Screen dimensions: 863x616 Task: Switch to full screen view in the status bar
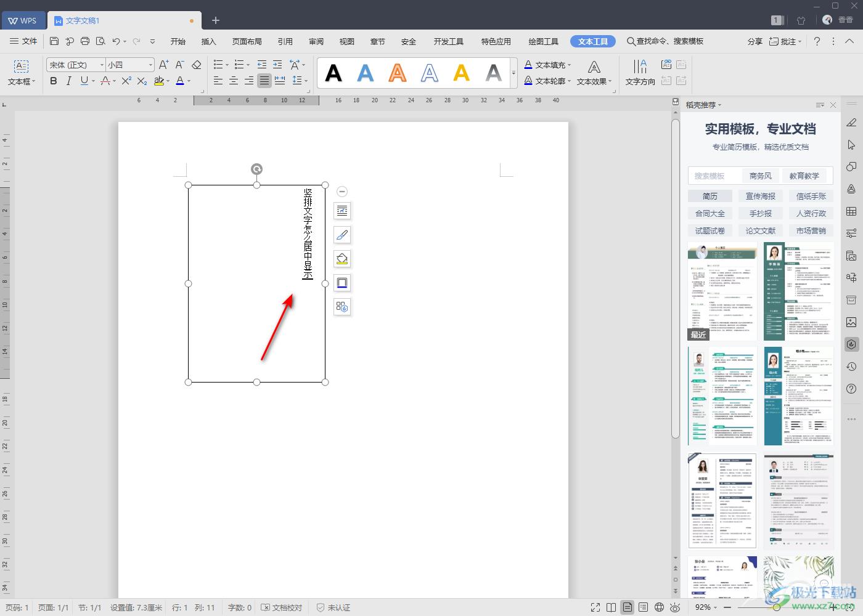click(595, 607)
